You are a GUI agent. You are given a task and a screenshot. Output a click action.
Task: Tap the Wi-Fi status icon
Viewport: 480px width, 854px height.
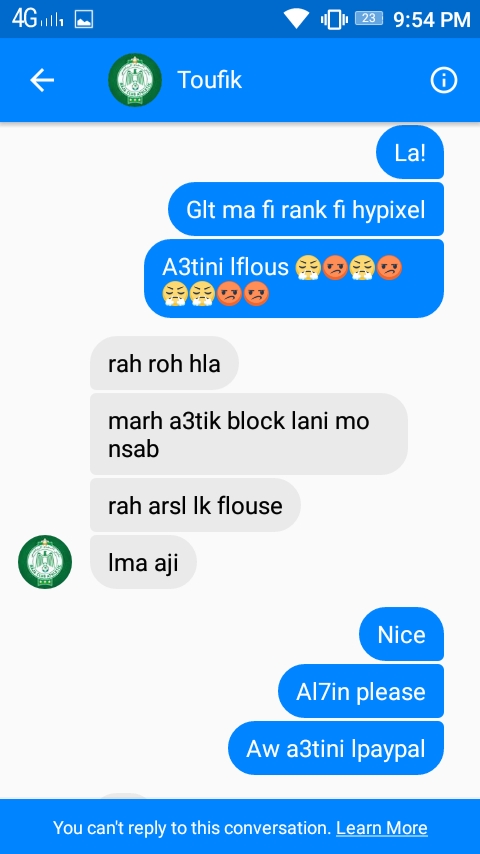[296, 19]
